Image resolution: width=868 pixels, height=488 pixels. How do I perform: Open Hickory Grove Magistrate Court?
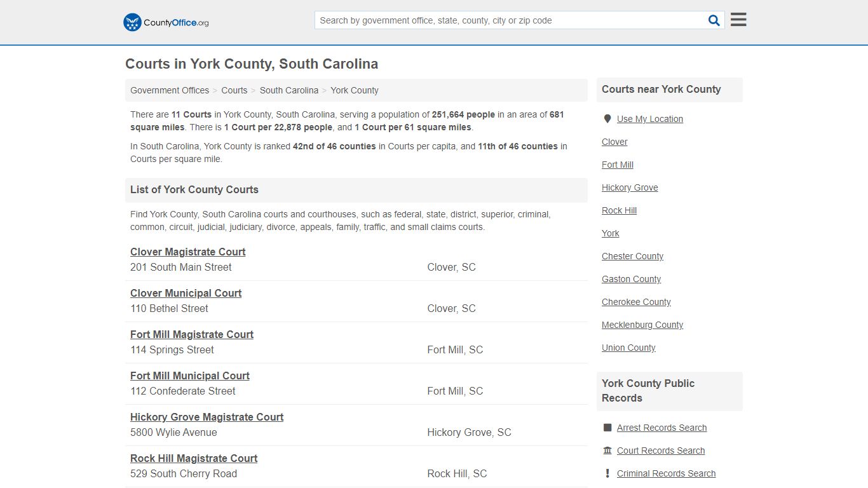pyautogui.click(x=207, y=417)
